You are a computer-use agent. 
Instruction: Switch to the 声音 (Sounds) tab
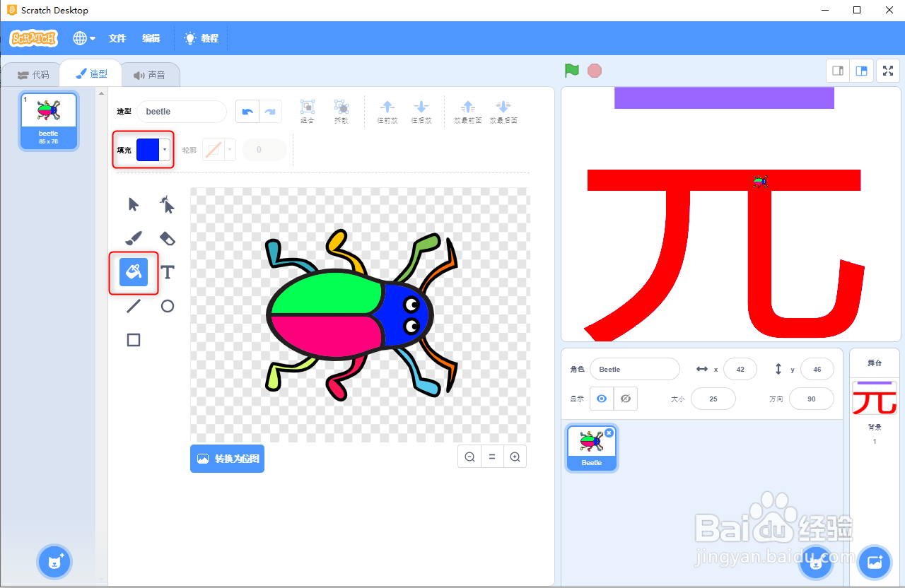[x=151, y=73]
